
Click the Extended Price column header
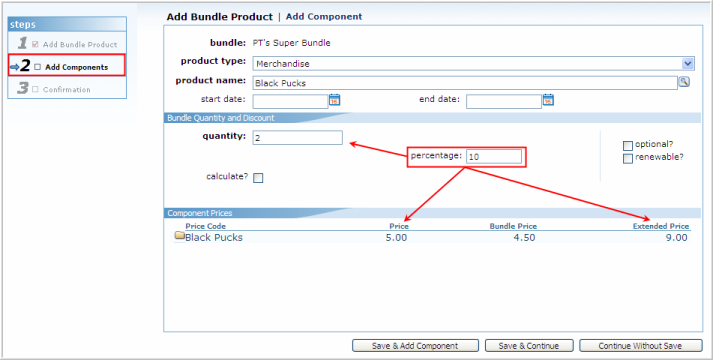point(661,226)
